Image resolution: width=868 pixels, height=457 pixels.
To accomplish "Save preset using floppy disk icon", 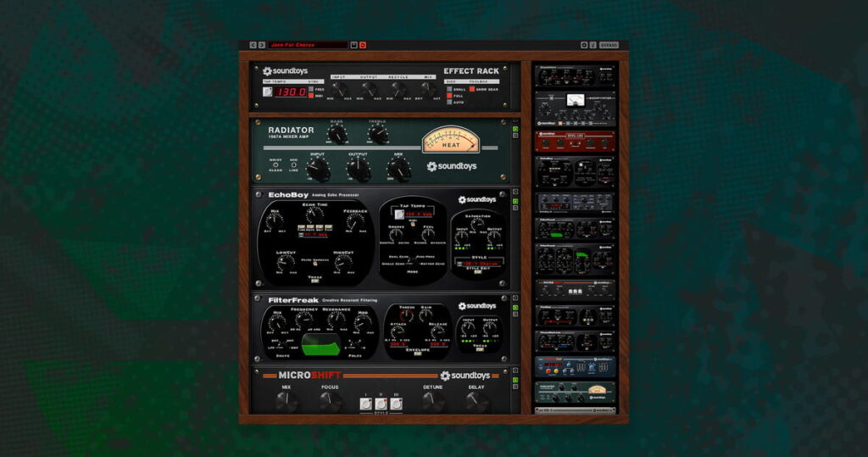I will click(x=353, y=45).
